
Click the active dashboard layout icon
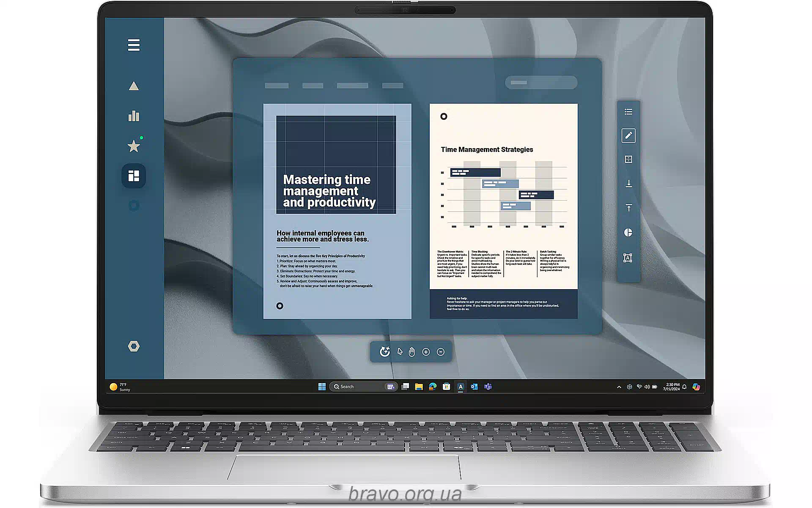tap(134, 176)
